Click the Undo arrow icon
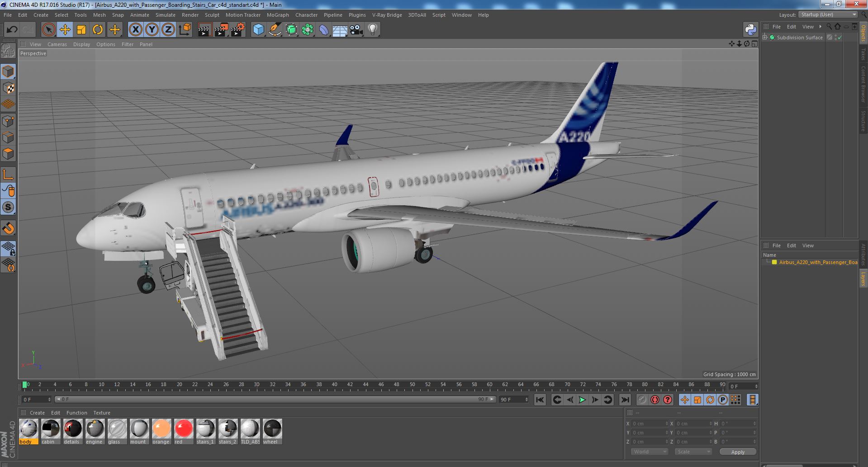Image resolution: width=868 pixels, height=467 pixels. point(12,30)
